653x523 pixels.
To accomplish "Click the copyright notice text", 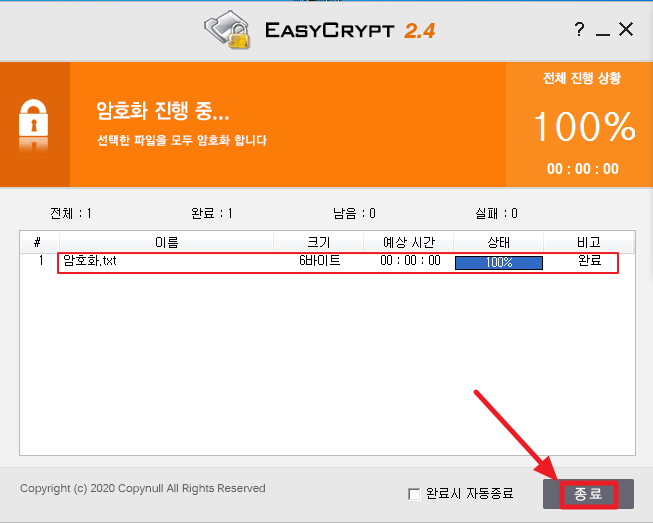I will tap(143, 488).
